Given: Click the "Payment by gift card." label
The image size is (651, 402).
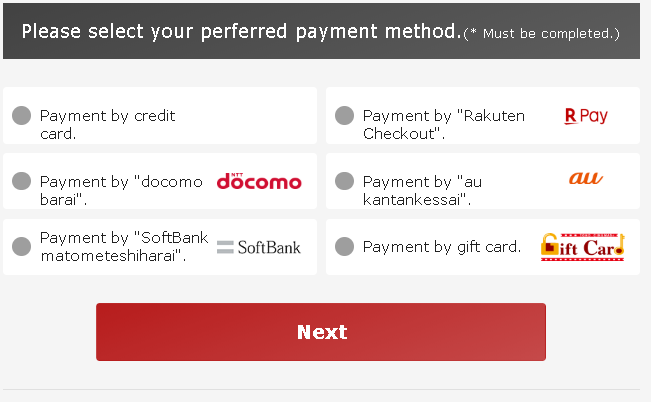Looking at the screenshot, I should pyautogui.click(x=442, y=246).
